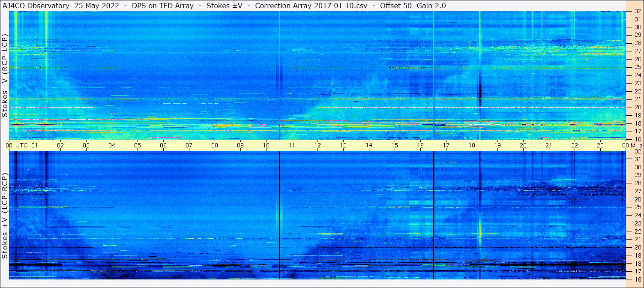Click 32 MHz tick in Stokes +V panel
Viewport: 644px width, 288px height.
638,151
